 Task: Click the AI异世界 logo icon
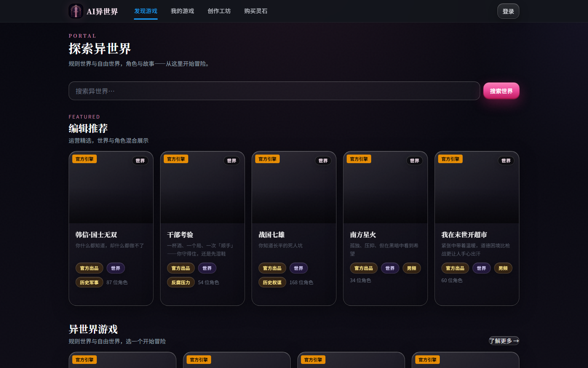pyautogui.click(x=76, y=11)
